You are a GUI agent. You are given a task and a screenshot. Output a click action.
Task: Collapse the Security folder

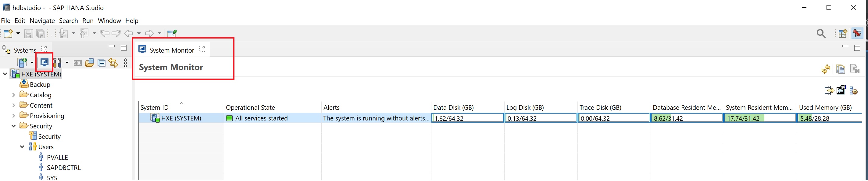click(x=13, y=126)
